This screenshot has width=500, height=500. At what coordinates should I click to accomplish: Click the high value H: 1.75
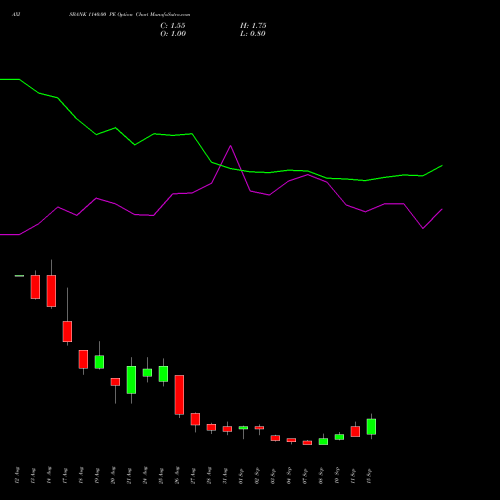tap(253, 26)
